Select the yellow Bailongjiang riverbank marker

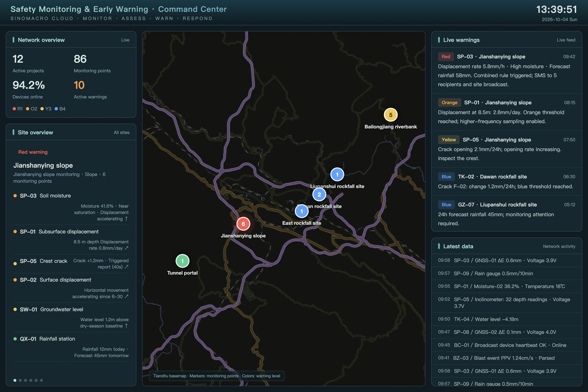(391, 115)
